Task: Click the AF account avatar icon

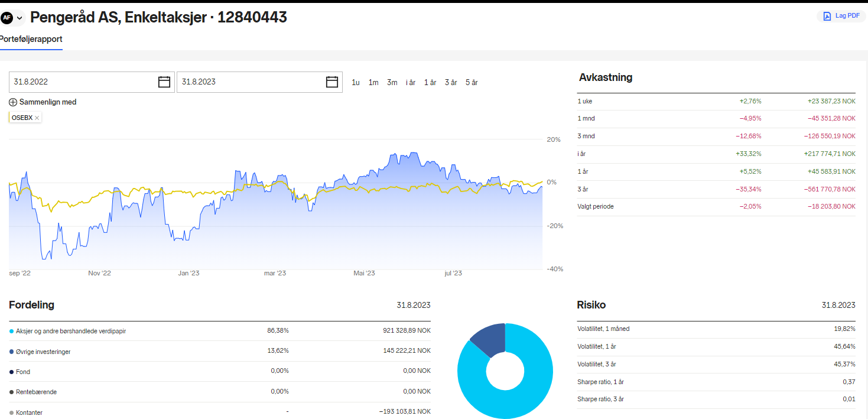Action: [x=7, y=18]
